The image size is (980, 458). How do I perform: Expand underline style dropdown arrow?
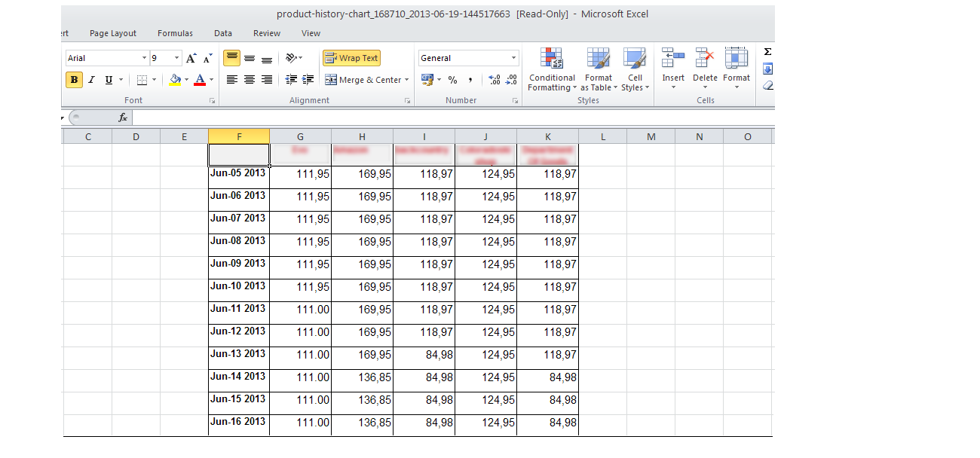click(x=121, y=80)
